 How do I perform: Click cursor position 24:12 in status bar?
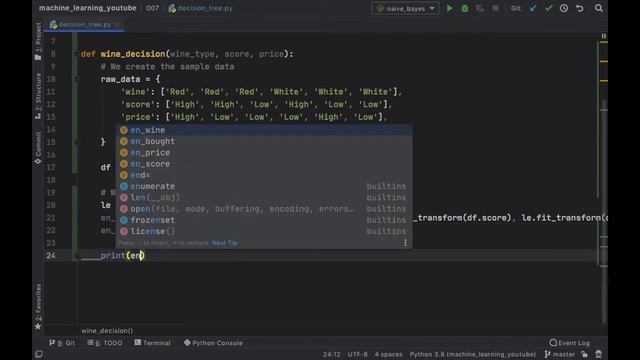(331, 354)
